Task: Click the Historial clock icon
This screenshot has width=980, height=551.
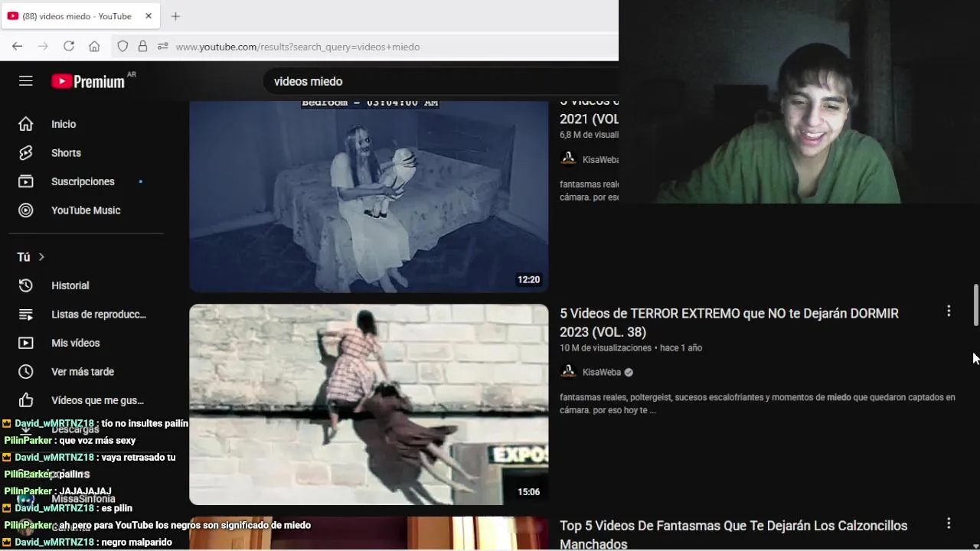Action: pos(26,285)
